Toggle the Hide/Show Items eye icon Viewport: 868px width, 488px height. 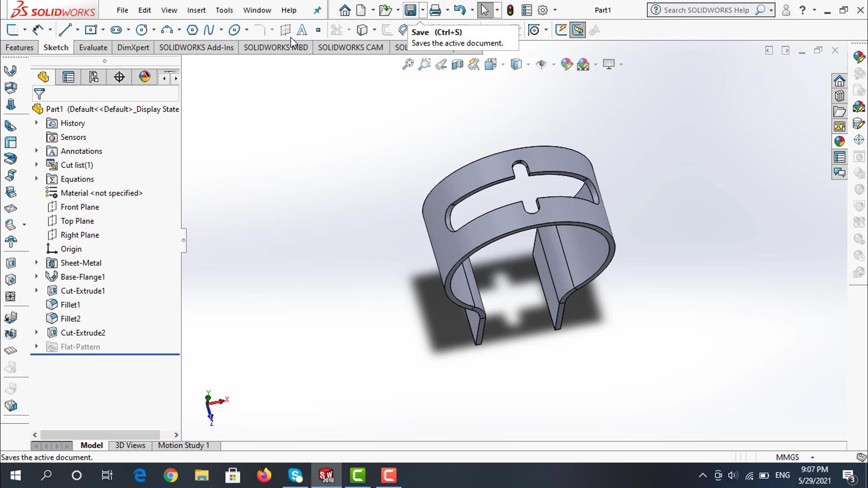tap(541, 64)
